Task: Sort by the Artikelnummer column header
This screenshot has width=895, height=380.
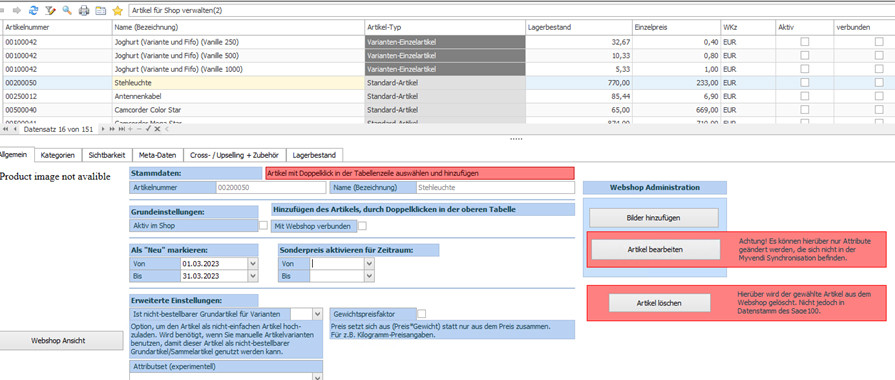Action: pos(57,27)
